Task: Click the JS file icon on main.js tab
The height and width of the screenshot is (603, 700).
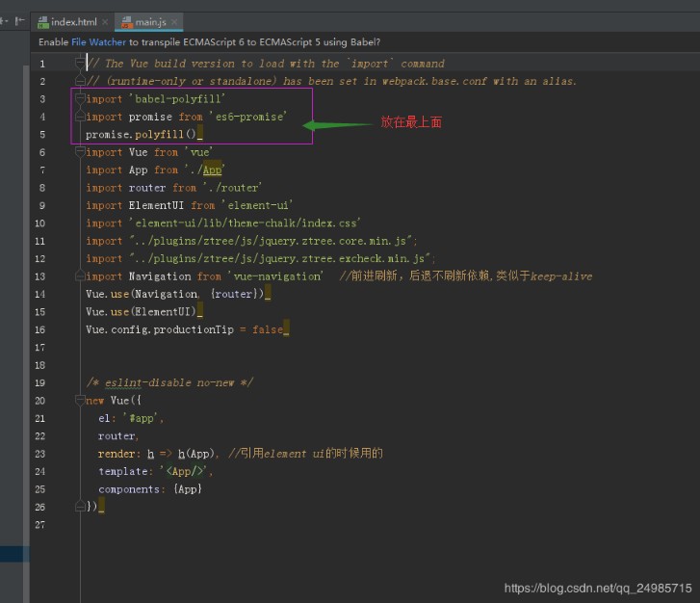Action: coord(125,22)
